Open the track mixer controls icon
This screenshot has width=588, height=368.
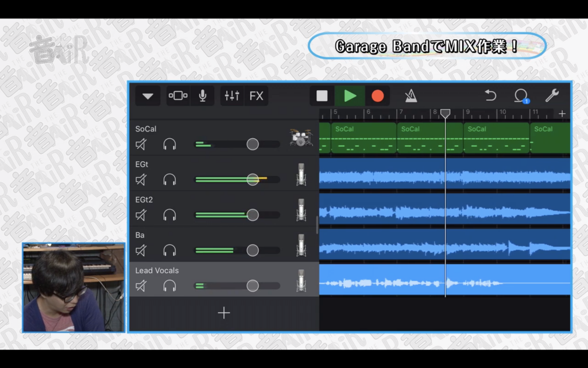232,96
